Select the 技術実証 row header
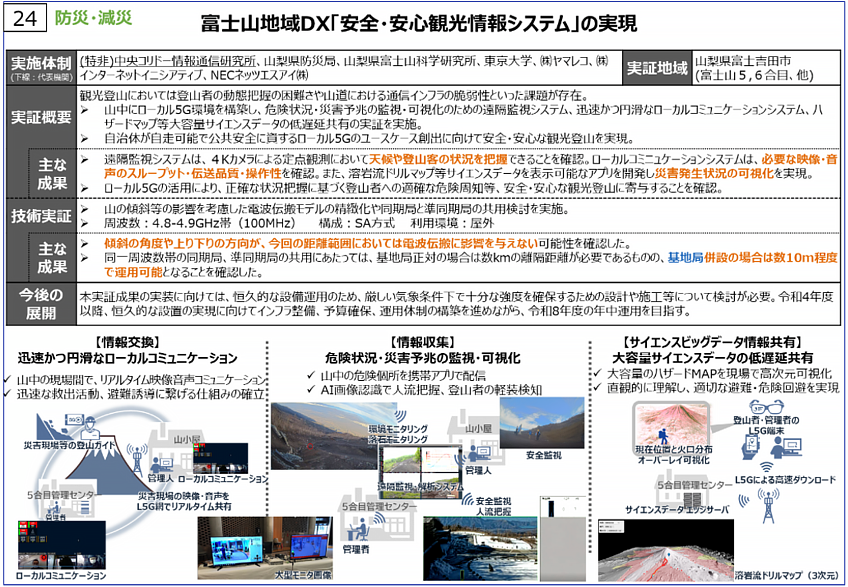This screenshot has height=587, width=848. click(x=39, y=215)
